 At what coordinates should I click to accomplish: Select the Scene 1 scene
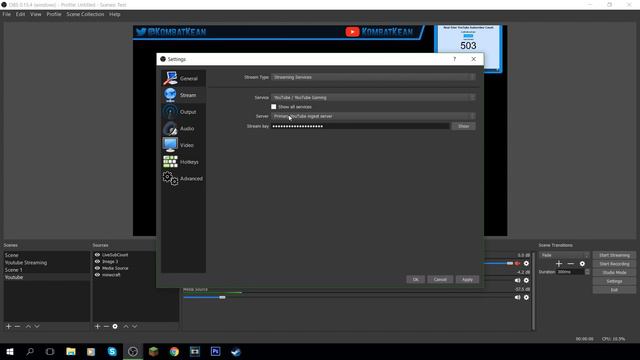click(47, 270)
